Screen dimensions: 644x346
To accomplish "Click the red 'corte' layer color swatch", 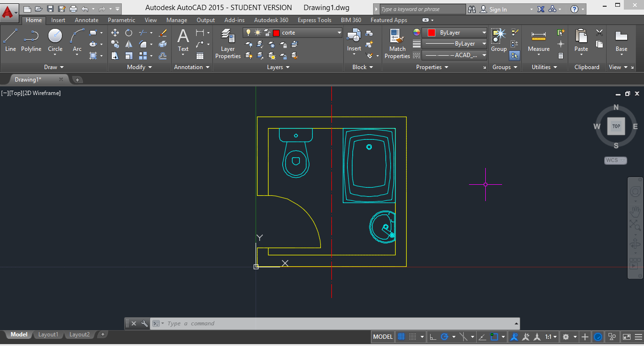I will [x=276, y=33].
